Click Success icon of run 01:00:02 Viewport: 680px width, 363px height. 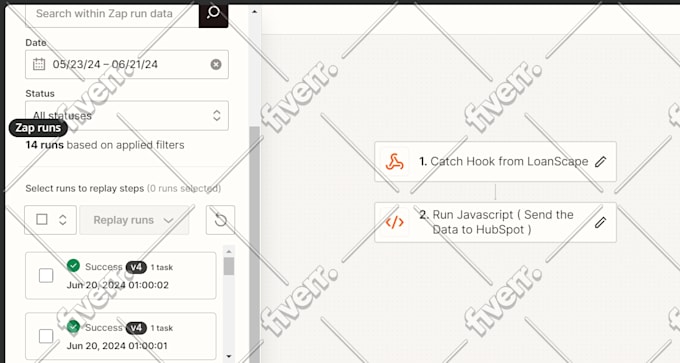click(x=73, y=265)
